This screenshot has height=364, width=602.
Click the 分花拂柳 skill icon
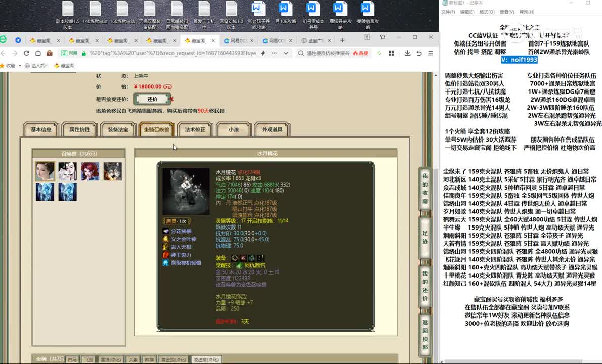coord(165,231)
